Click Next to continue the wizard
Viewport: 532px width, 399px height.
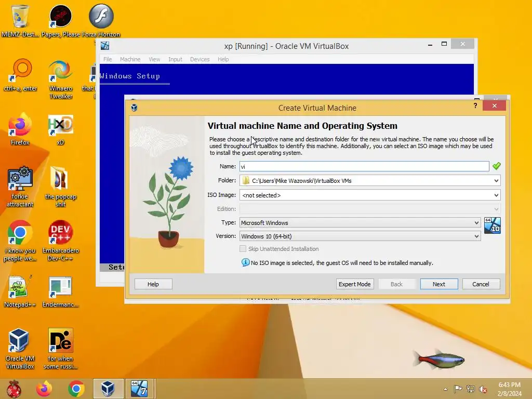point(438,284)
